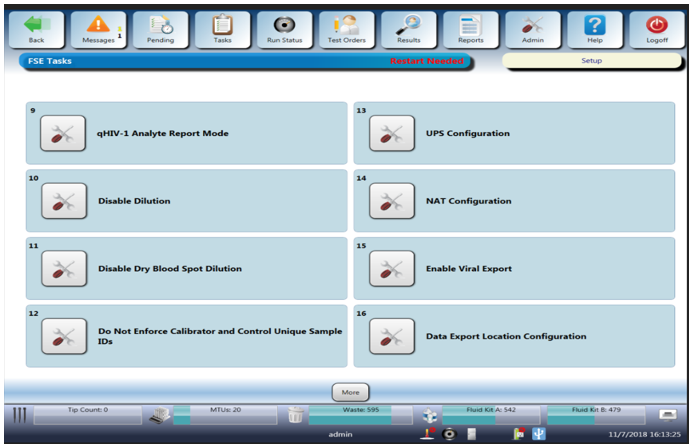Open NAT Configuration task
This screenshot has height=448, width=693.
coord(392,201)
